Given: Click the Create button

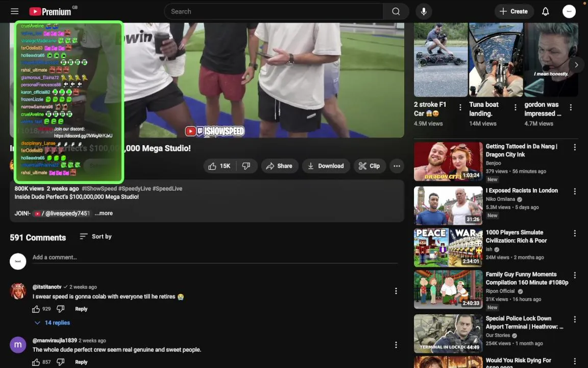Looking at the screenshot, I should pos(514,11).
